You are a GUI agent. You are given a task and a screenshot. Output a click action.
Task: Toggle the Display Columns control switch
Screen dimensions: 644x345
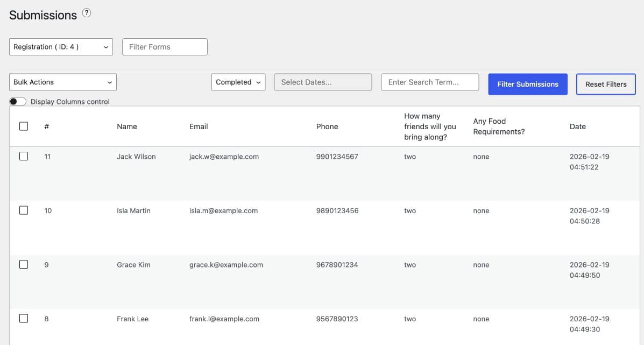tap(18, 101)
